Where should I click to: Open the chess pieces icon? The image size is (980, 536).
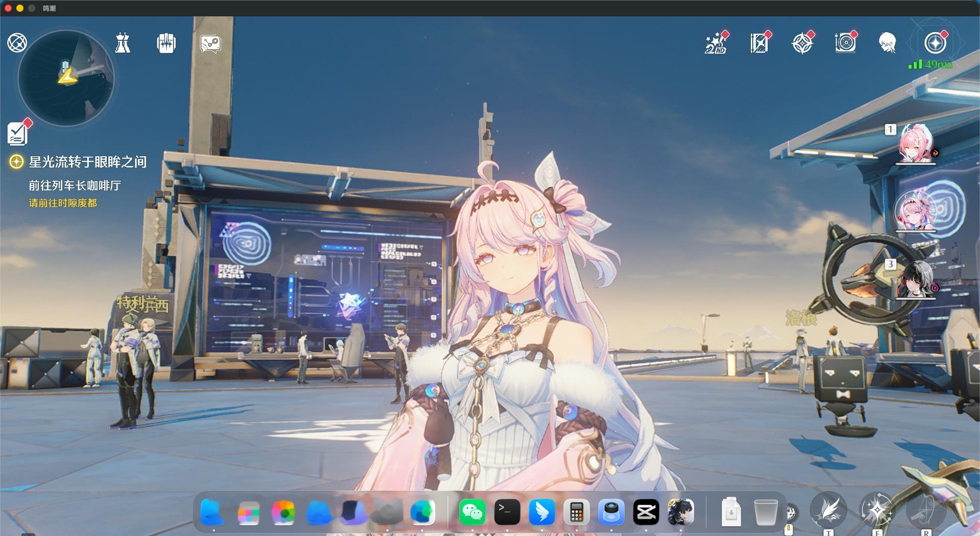point(122,43)
